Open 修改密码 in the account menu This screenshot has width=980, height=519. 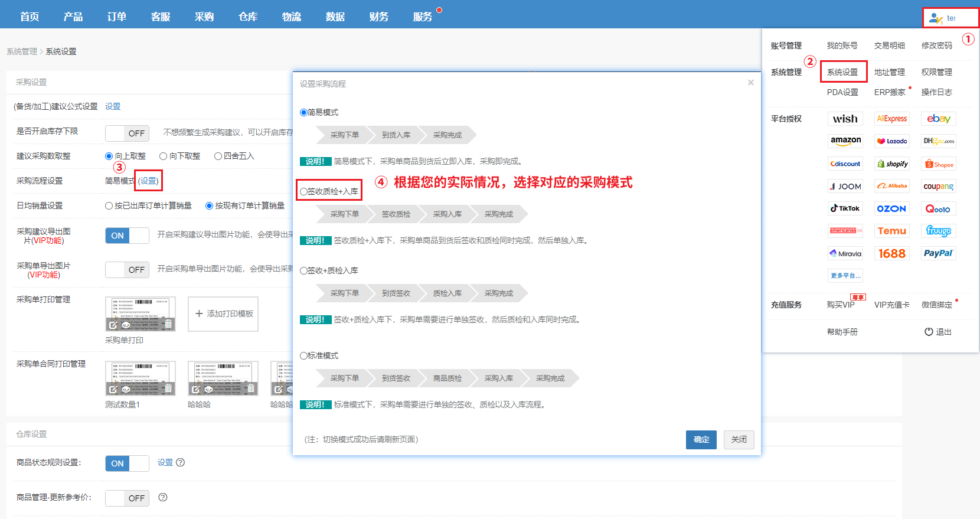pos(937,45)
